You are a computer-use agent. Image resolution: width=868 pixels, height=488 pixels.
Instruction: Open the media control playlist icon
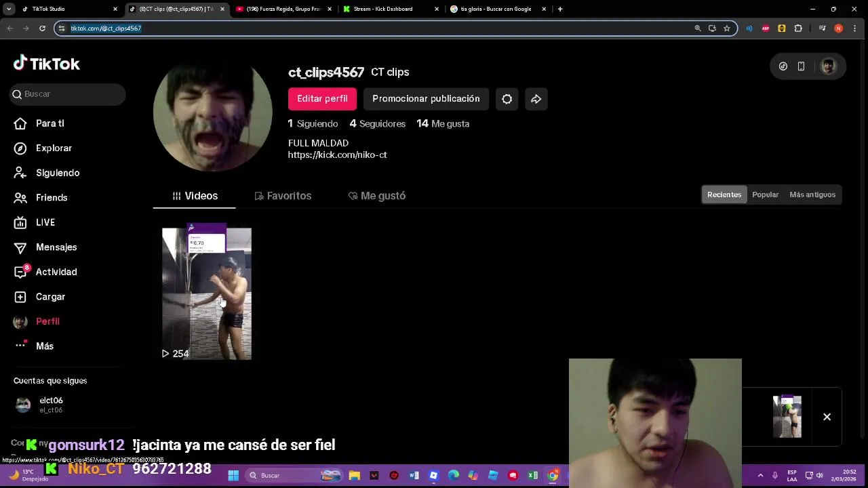click(x=822, y=28)
